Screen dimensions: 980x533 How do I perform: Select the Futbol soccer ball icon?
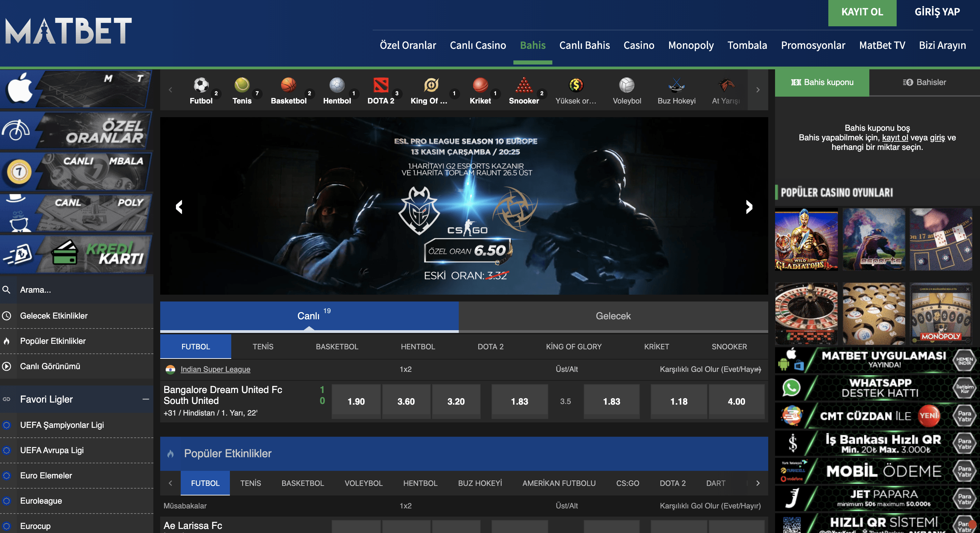click(201, 85)
